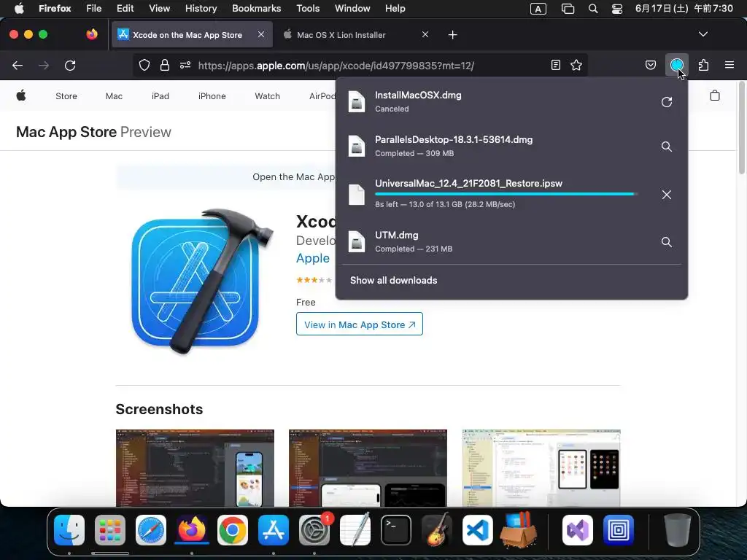The height and width of the screenshot is (560, 747).
Task: Click the Store link in Apple nav
Action: (x=66, y=96)
